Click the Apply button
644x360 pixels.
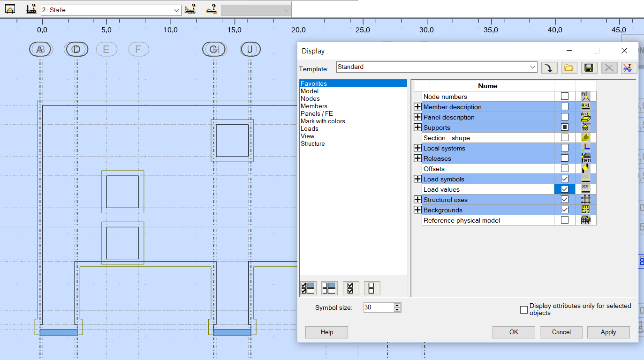coord(608,332)
